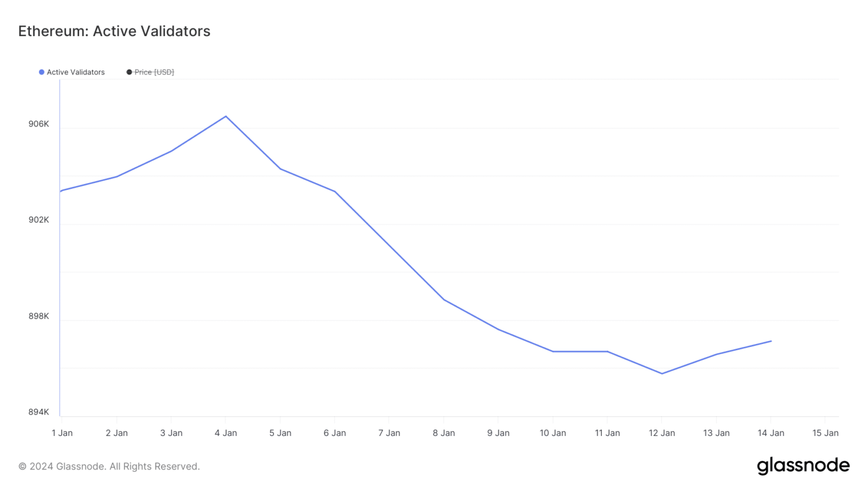This screenshot has height=488, width=868.
Task: Click the blue Active Validators legend dot
Action: click(42, 72)
